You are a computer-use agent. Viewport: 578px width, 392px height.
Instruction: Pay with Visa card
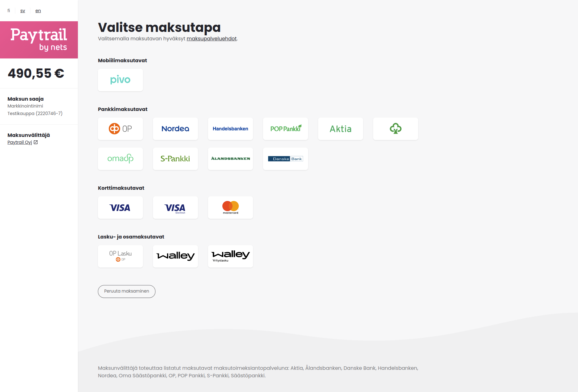coord(120,208)
